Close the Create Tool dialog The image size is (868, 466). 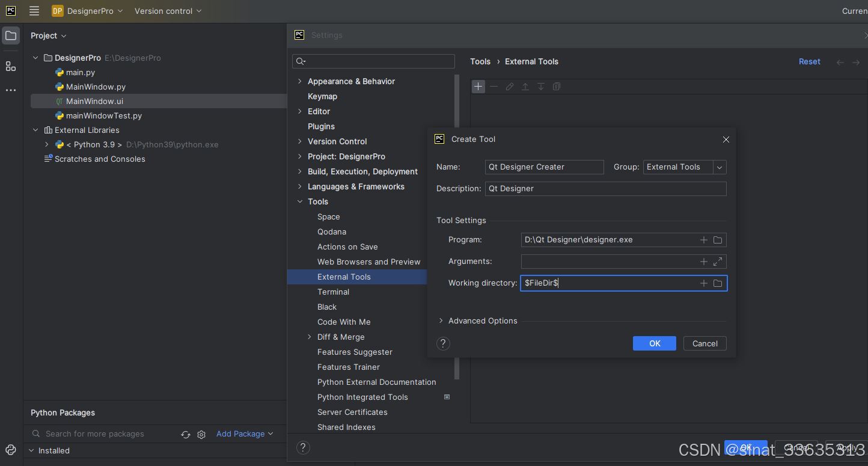coord(726,139)
